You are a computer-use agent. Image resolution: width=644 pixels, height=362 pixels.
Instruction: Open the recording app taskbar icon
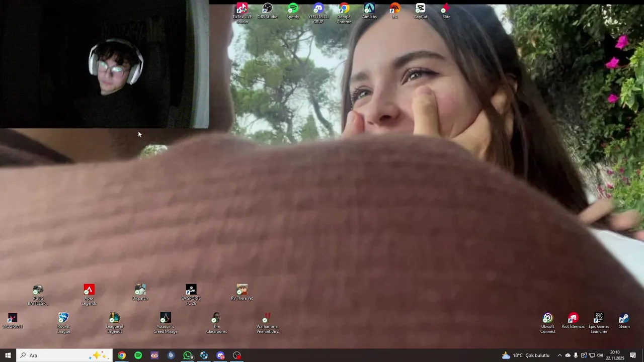point(237,355)
